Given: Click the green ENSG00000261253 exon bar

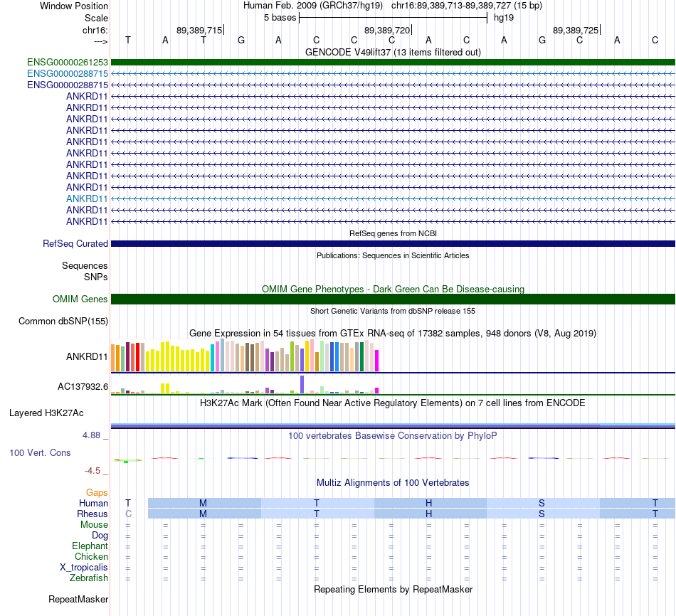Looking at the screenshot, I should pyautogui.click(x=393, y=63).
